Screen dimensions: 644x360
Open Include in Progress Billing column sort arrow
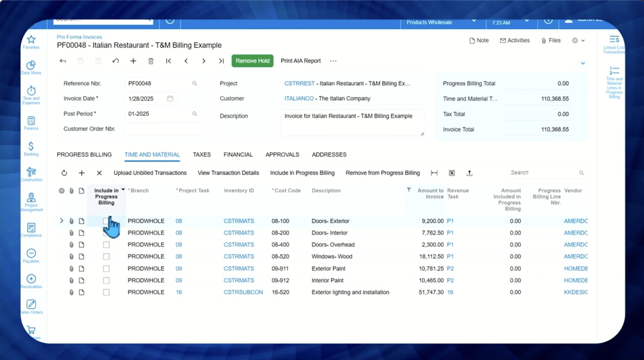click(x=123, y=189)
